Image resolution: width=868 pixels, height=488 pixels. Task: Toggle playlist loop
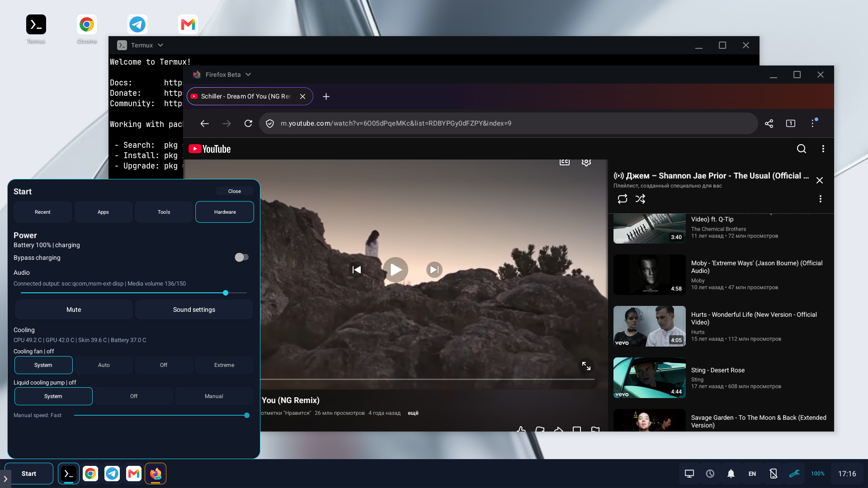pos(623,199)
